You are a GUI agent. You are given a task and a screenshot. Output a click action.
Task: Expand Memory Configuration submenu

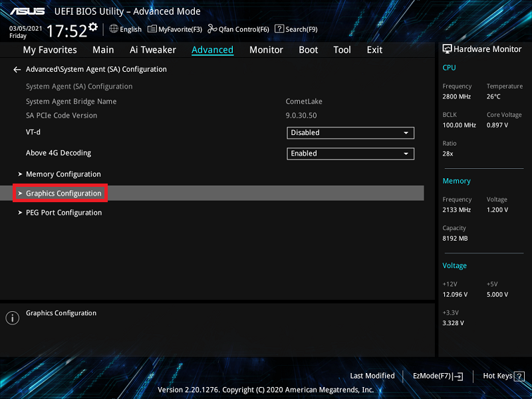point(63,174)
